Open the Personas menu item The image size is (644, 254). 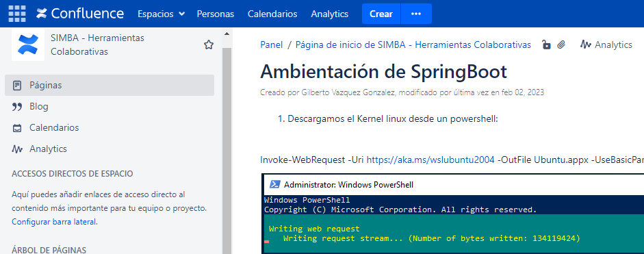215,14
